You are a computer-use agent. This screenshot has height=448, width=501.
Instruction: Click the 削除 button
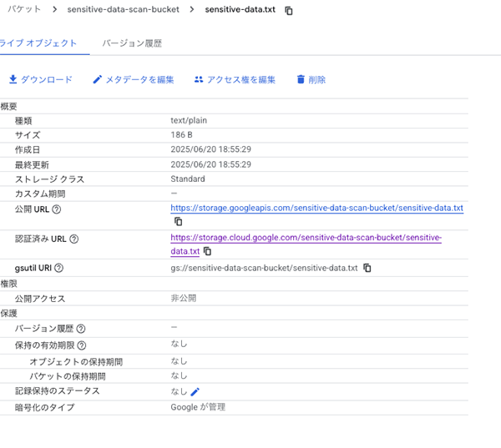coord(311,80)
